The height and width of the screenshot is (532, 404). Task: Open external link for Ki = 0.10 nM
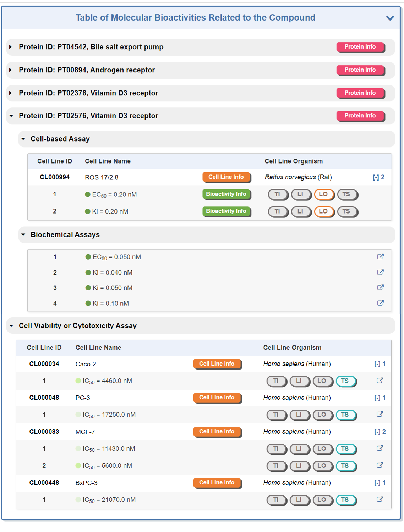(x=380, y=303)
